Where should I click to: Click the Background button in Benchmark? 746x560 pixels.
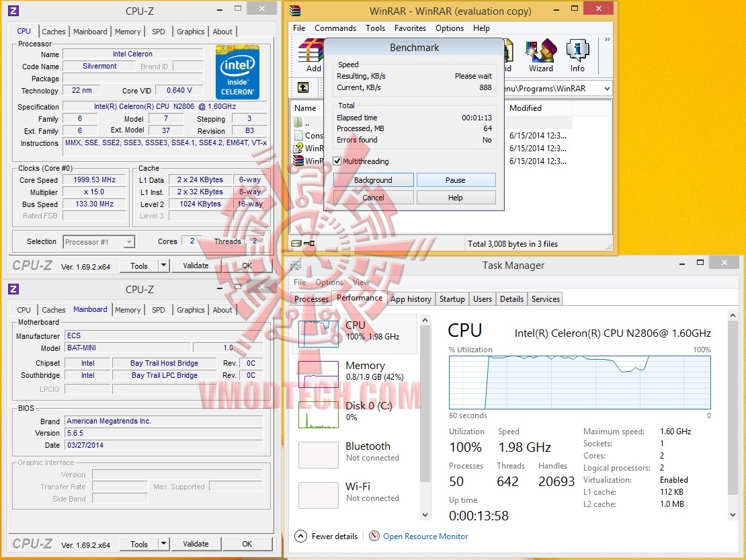point(374,180)
